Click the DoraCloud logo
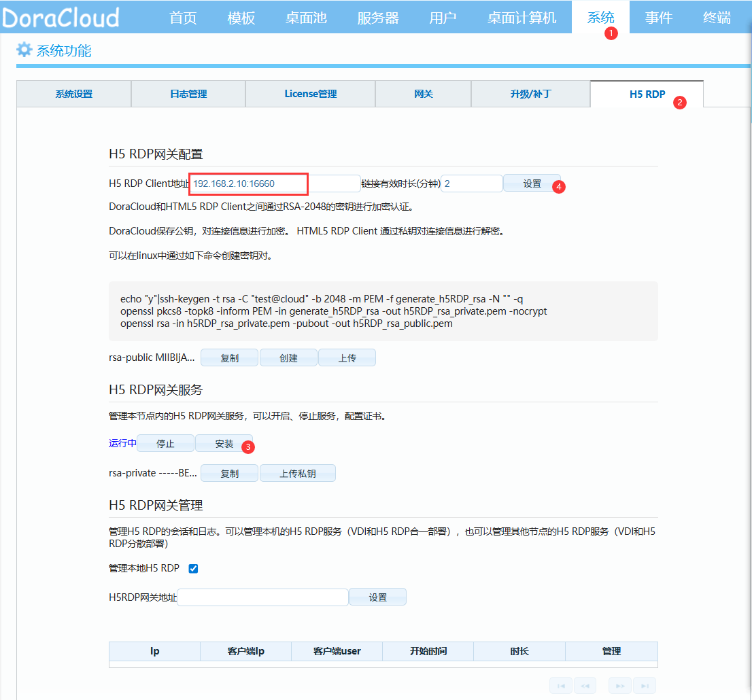752x700 pixels. (60, 17)
